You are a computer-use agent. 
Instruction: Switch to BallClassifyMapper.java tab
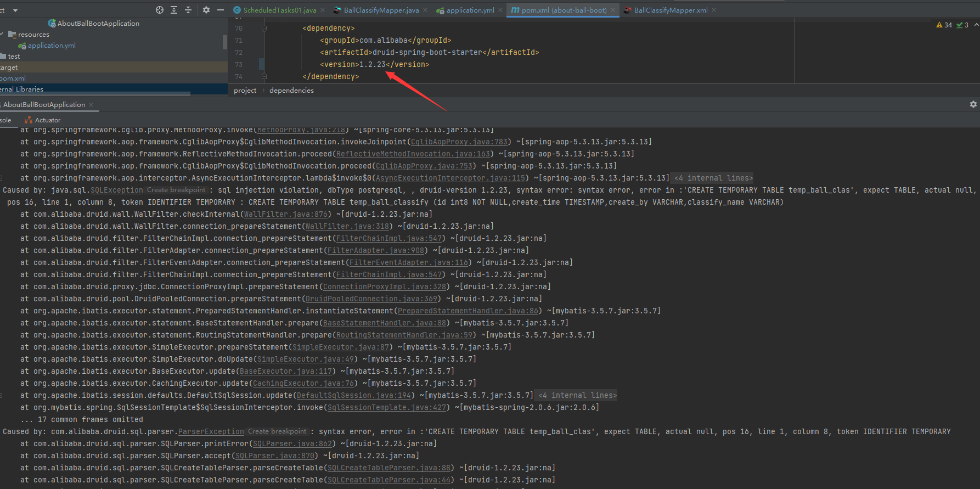click(x=381, y=10)
